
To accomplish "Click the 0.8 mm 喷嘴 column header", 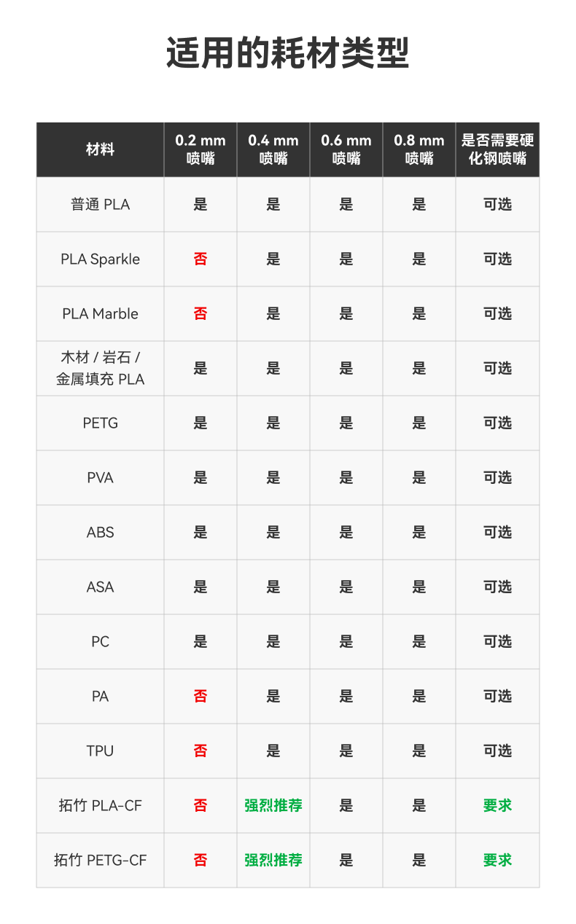I will pyautogui.click(x=419, y=149).
